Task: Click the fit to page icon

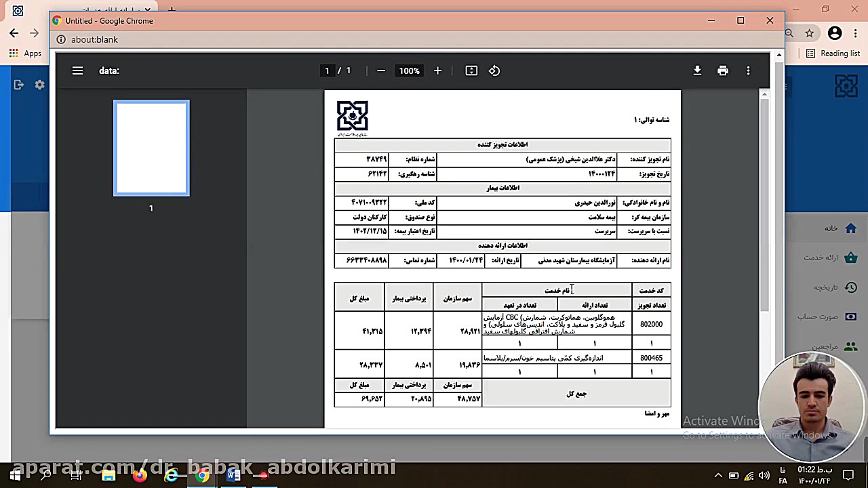Action: [x=471, y=70]
